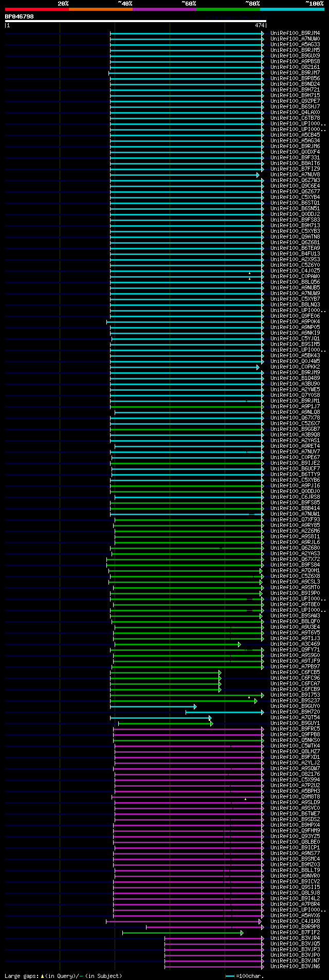Viewport: 329px width, 980px height.
Task: Click the orange ~40% identity legend bar
Action: (101, 9)
